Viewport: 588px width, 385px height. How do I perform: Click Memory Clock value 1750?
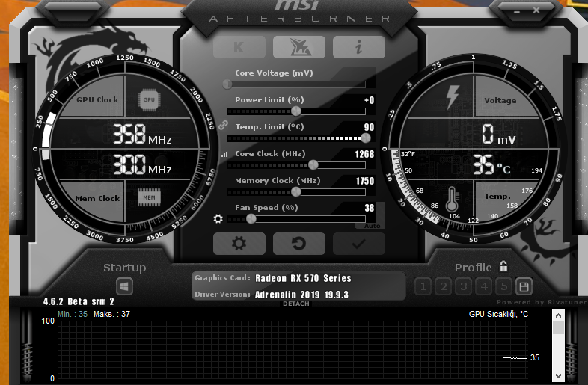(x=365, y=181)
